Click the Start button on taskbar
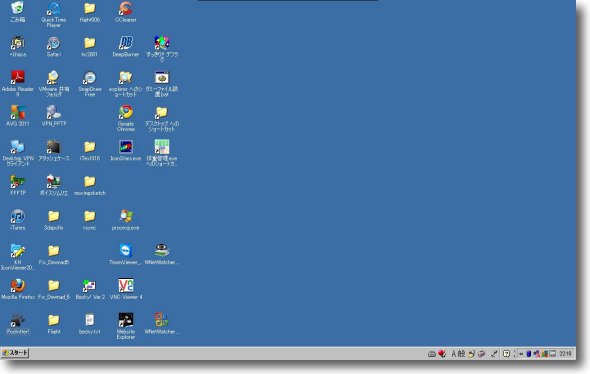The height and width of the screenshot is (374, 590). tap(15, 353)
